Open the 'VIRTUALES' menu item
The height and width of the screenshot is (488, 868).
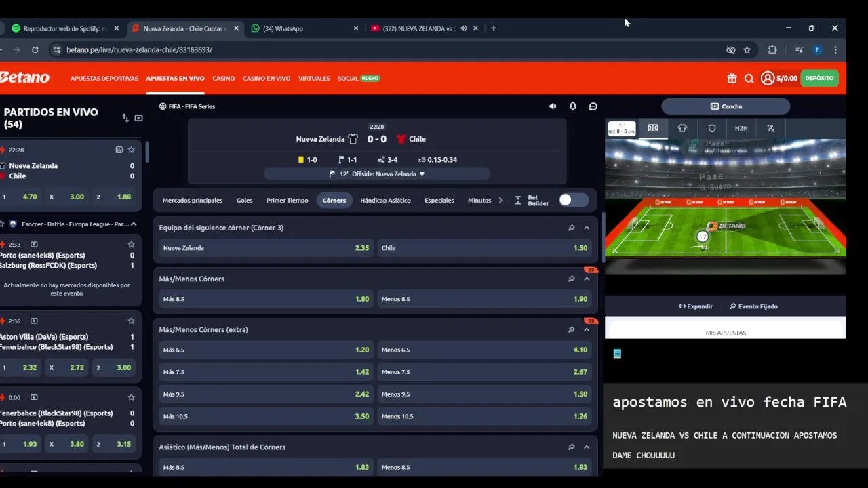(x=314, y=78)
